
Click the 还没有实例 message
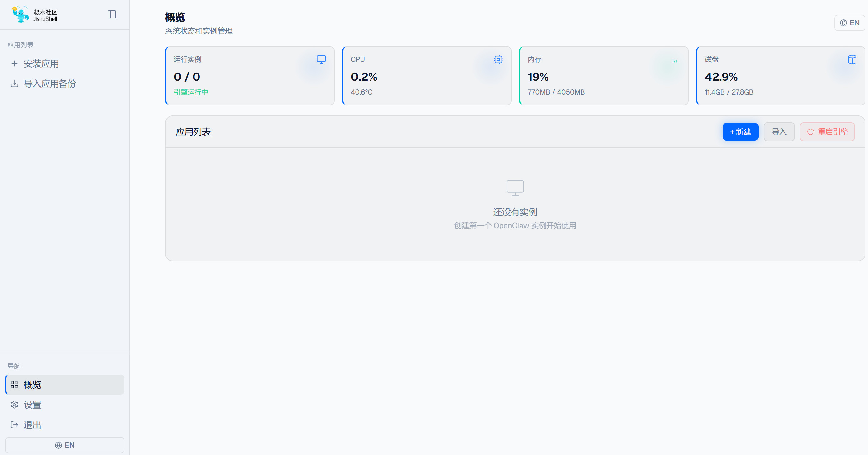tap(515, 212)
